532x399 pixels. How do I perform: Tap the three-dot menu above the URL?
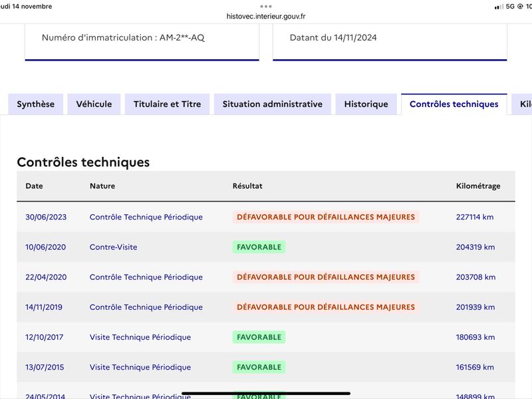(266, 6)
